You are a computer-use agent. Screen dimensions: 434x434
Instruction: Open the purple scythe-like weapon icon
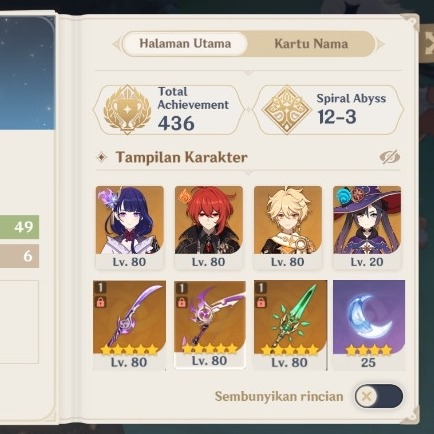pos(210,316)
